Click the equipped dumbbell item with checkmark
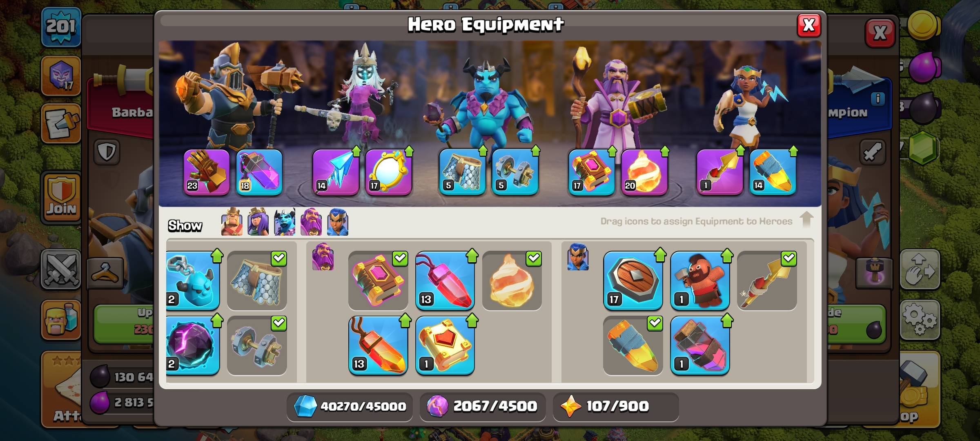980x441 pixels. pyautogui.click(x=257, y=345)
